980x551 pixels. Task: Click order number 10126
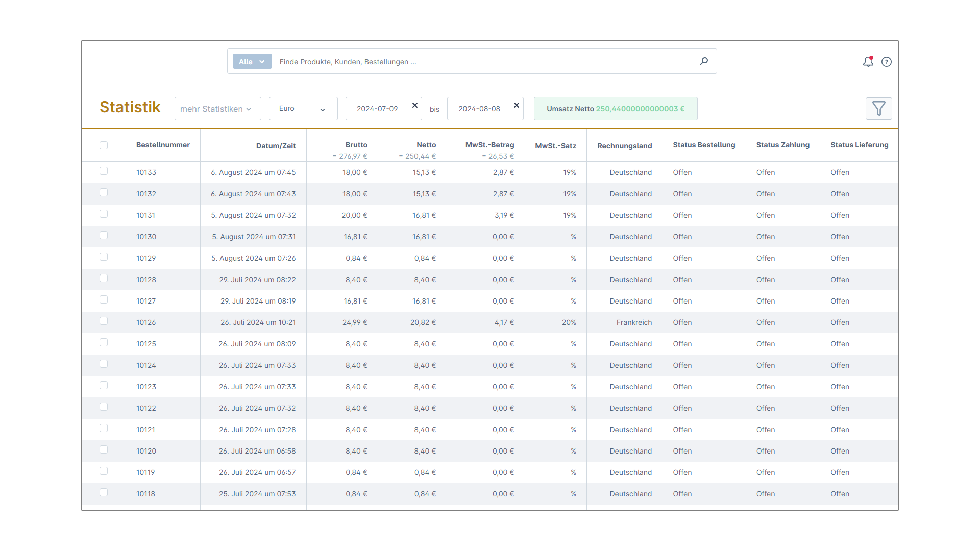click(x=146, y=322)
